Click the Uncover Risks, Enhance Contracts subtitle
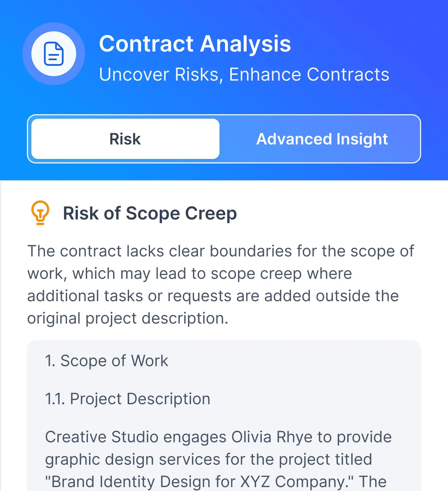Image resolution: width=448 pixels, height=491 pixels. [x=244, y=75]
